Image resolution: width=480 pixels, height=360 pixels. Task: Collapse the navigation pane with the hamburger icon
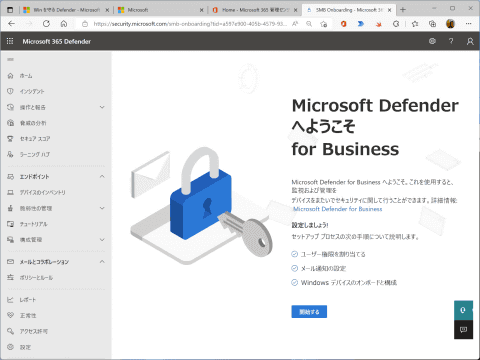click(x=10, y=59)
